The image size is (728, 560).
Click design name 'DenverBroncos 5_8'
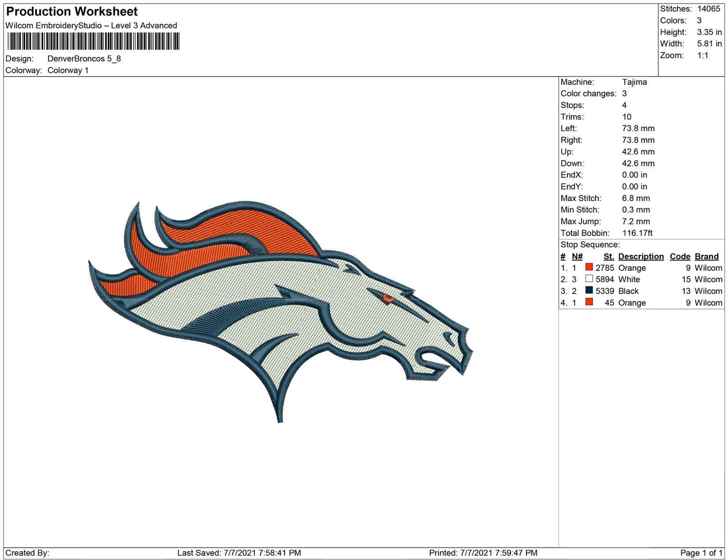[x=84, y=58]
